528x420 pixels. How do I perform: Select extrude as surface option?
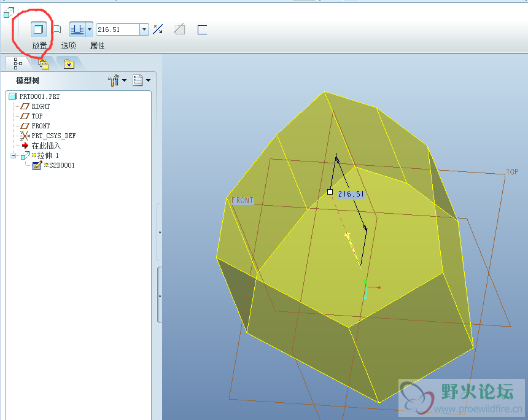coord(57,29)
